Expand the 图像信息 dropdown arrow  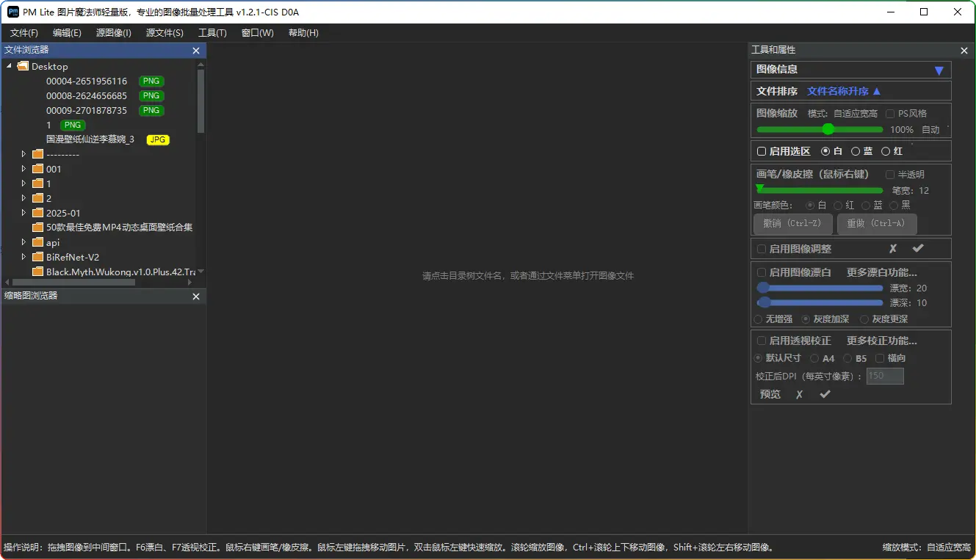pos(938,70)
